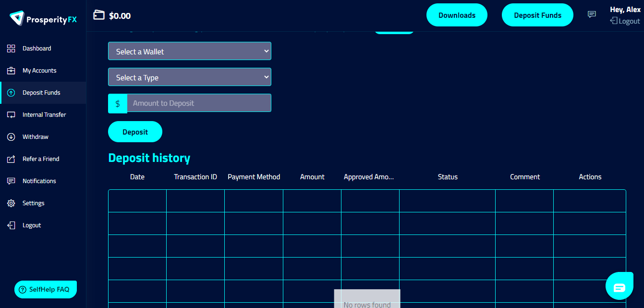This screenshot has height=308, width=644.
Task: Select My Accounts in the navigation menu
Action: 38,70
